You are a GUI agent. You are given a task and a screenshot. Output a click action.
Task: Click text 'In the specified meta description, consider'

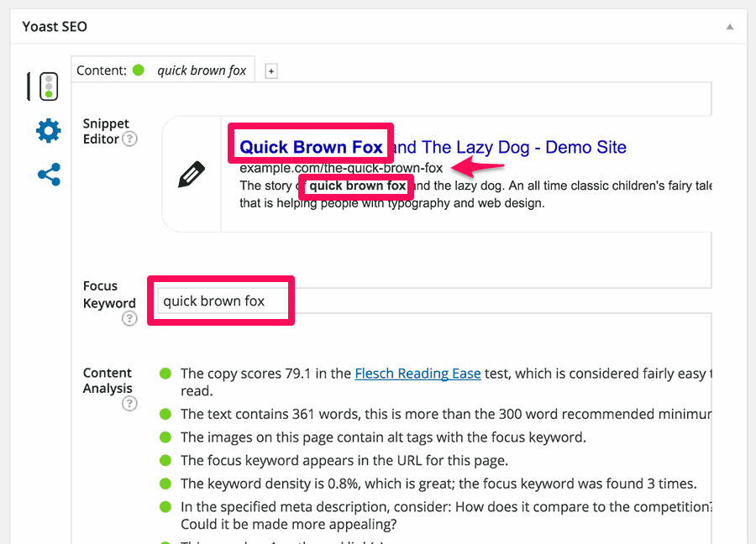click(x=316, y=506)
